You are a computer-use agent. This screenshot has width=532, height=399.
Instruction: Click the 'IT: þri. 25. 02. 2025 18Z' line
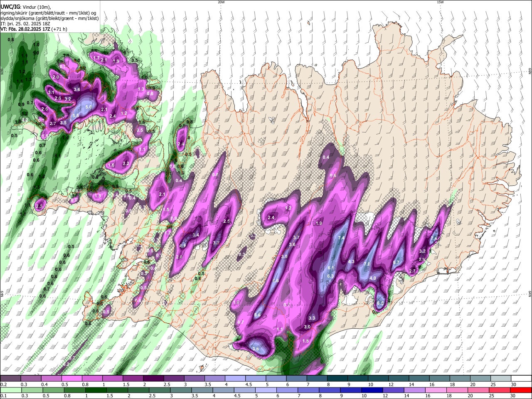pyautogui.click(x=26, y=24)
